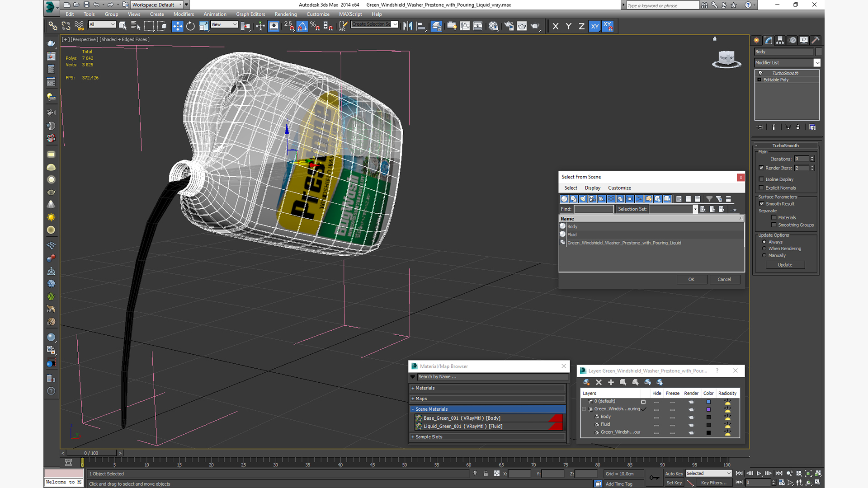Open Customize menu in Select From Scene
The image size is (868, 488).
(619, 188)
